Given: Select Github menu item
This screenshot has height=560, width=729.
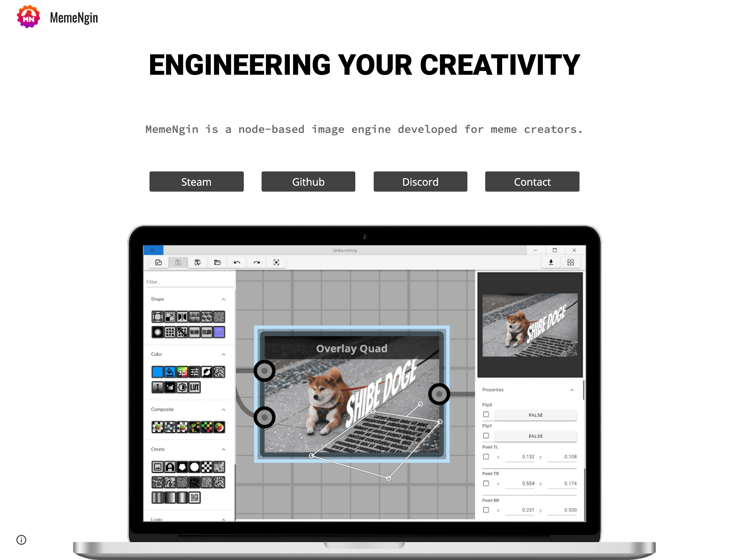Looking at the screenshot, I should [308, 181].
